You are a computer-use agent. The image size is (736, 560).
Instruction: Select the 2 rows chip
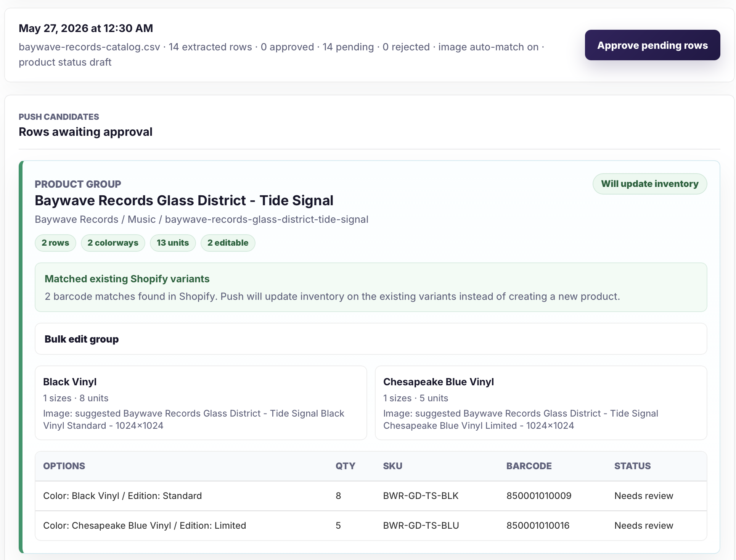55,243
